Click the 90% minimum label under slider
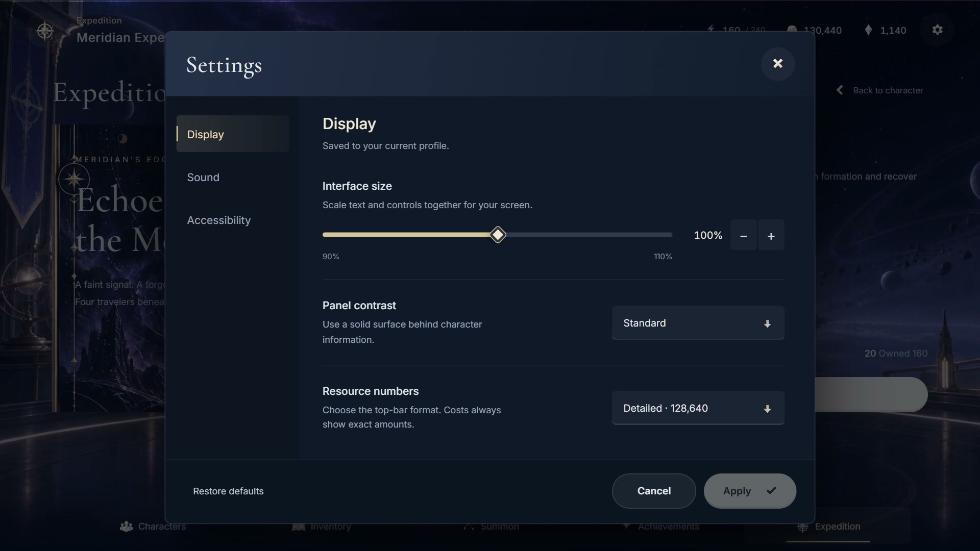This screenshot has width=980, height=551. pyautogui.click(x=331, y=257)
